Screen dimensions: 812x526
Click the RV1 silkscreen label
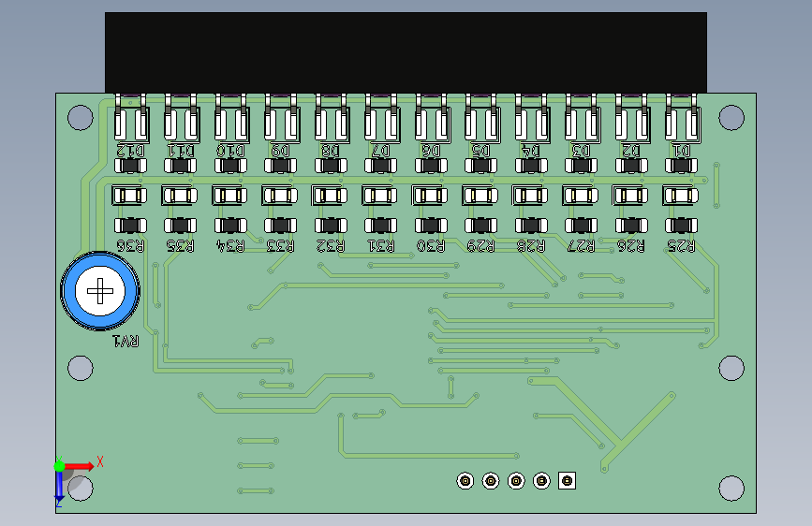pos(125,342)
